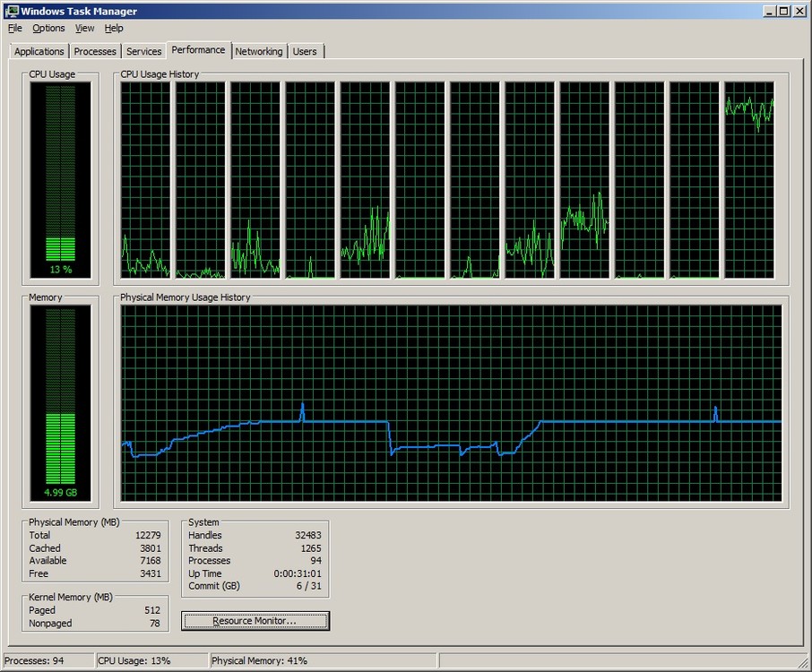Image resolution: width=812 pixels, height=672 pixels.
Task: Open the Resource Monitor
Action: pos(255,621)
